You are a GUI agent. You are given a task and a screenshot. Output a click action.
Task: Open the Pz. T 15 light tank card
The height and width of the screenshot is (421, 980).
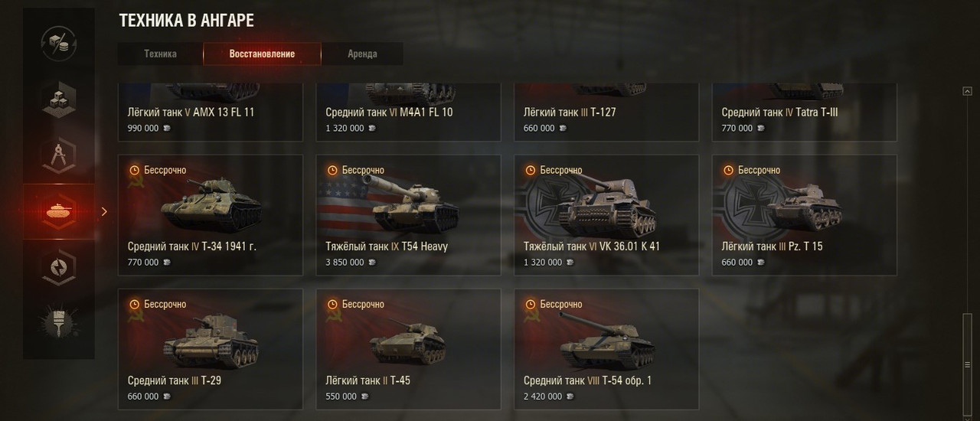click(x=805, y=215)
